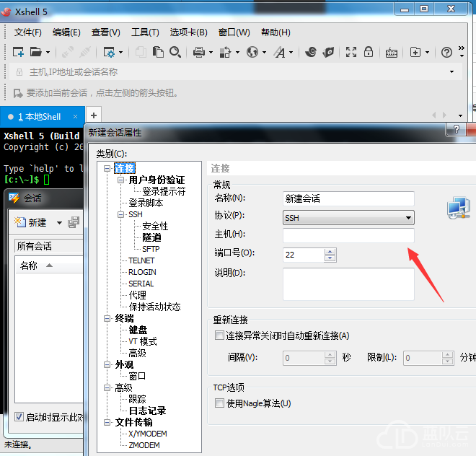Viewport: 476px width, 456px height.
Task: Click the Lock screen padlock icon
Action: point(369,52)
